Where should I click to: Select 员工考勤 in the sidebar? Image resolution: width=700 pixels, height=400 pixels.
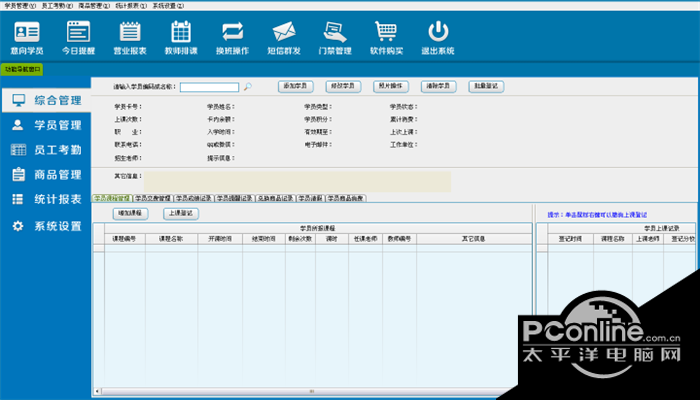tap(46, 150)
